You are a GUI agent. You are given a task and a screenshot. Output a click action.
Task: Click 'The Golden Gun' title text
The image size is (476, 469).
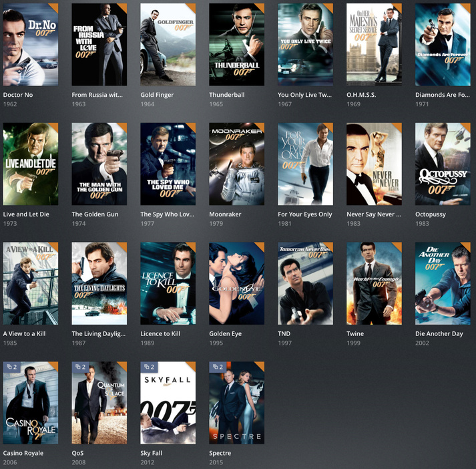[95, 214]
